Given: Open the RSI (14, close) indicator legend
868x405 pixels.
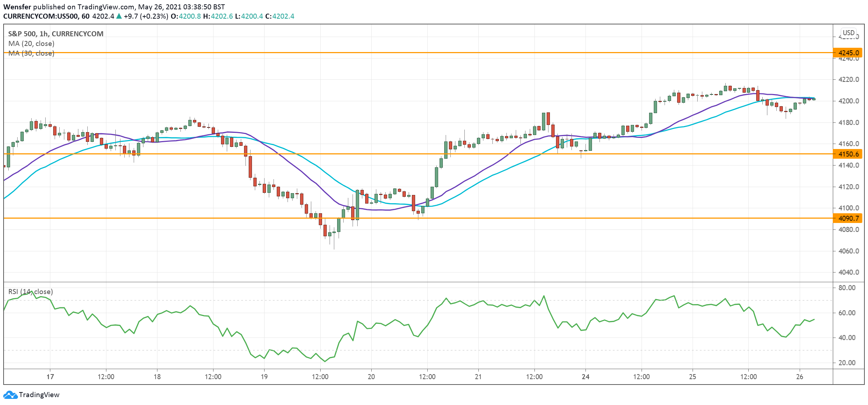Looking at the screenshot, I should point(31,292).
